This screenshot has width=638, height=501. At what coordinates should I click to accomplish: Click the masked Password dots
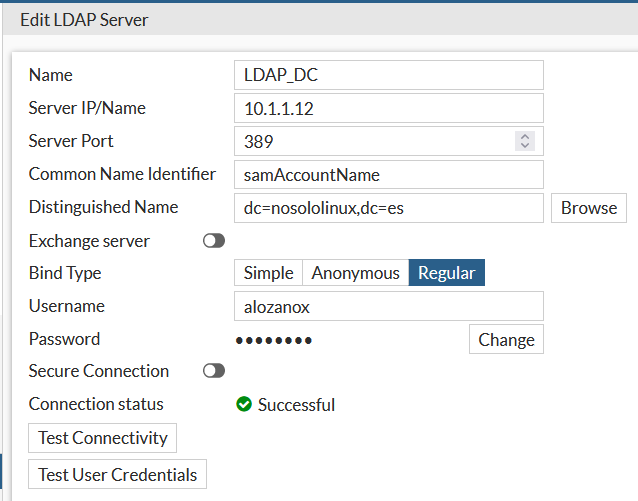tap(274, 340)
